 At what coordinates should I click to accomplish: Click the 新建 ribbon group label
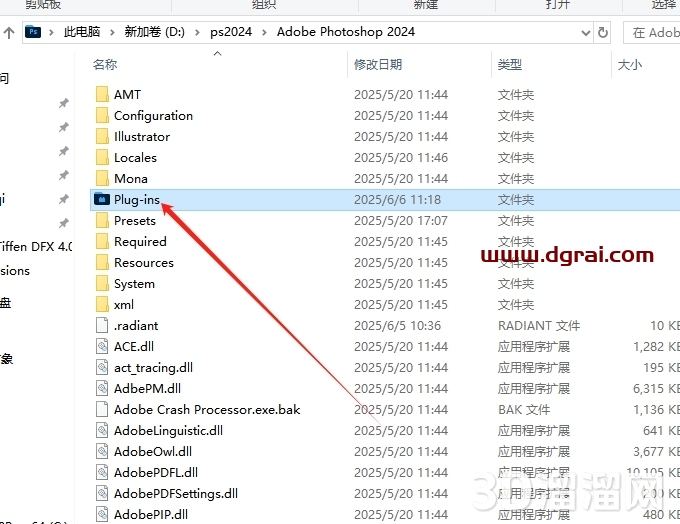click(x=425, y=5)
